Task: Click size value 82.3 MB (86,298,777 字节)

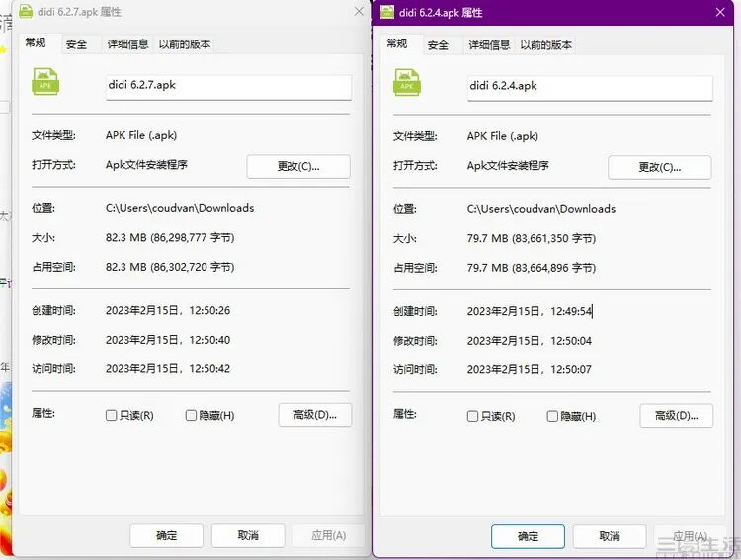Action: tap(170, 237)
